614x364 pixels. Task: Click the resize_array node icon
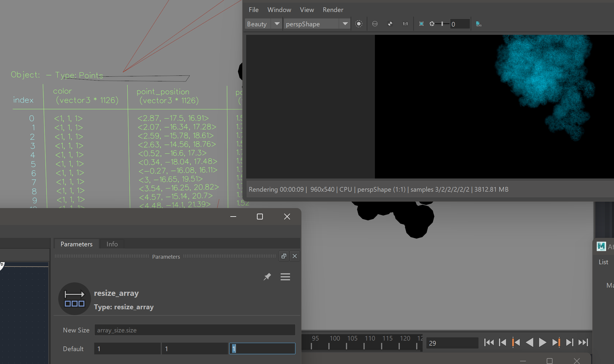click(74, 298)
